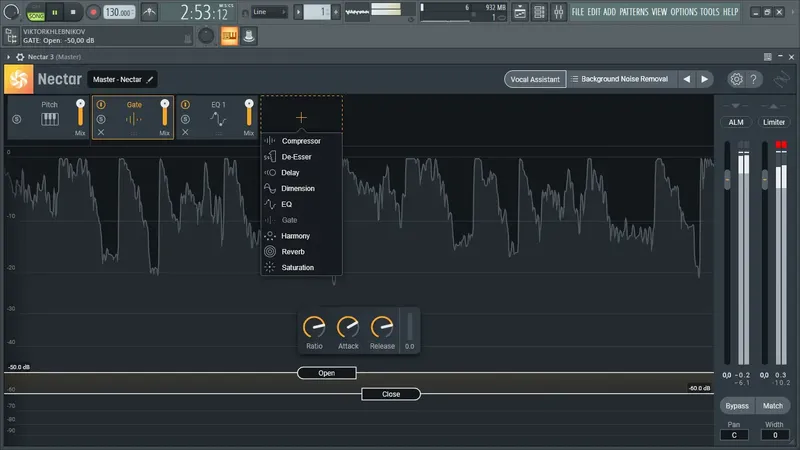
Task: Open Nectar help question mark
Action: [x=754, y=79]
